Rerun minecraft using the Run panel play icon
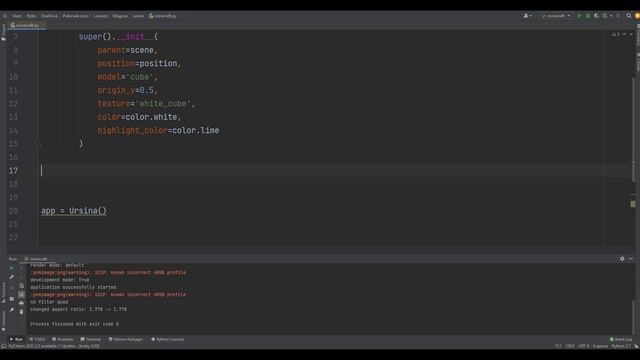 point(11,268)
